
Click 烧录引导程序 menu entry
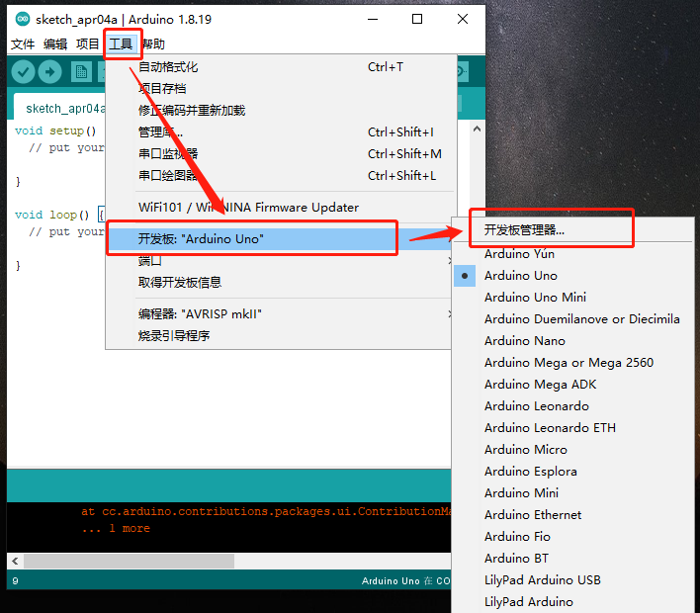pos(174,336)
